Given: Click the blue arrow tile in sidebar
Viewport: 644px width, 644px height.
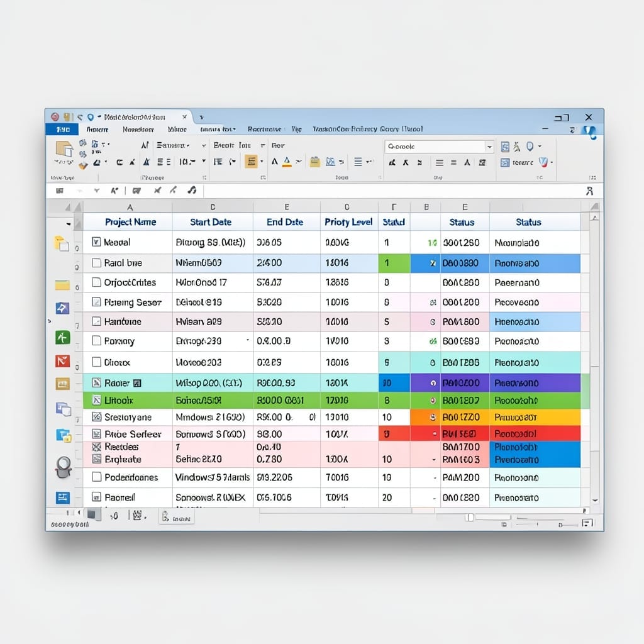Looking at the screenshot, I should click(62, 308).
